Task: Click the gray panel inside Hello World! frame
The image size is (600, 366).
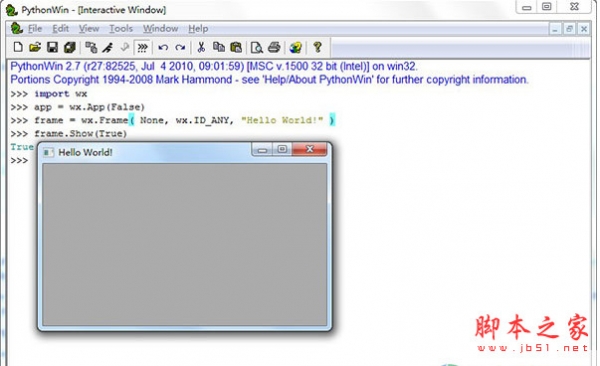Action: pos(185,245)
